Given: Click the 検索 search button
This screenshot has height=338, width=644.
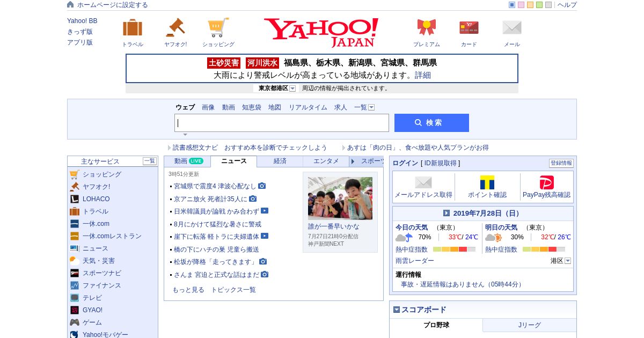Looking at the screenshot, I should [x=431, y=123].
